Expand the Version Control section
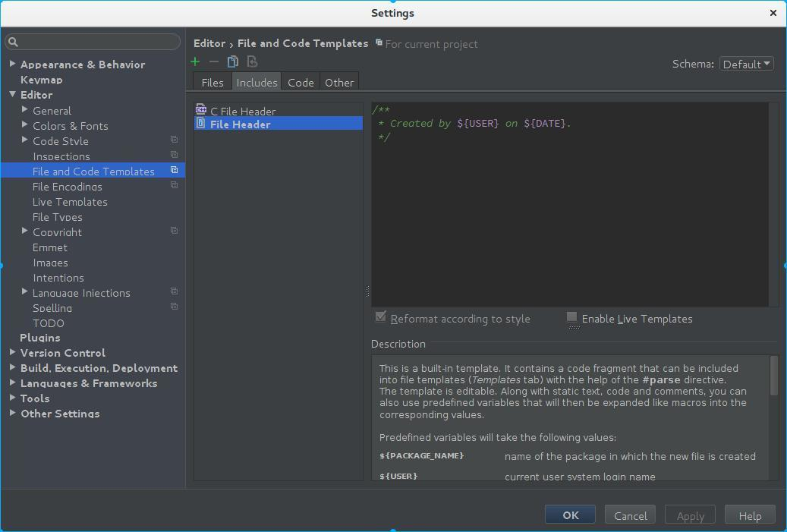The image size is (787, 532). click(x=13, y=352)
